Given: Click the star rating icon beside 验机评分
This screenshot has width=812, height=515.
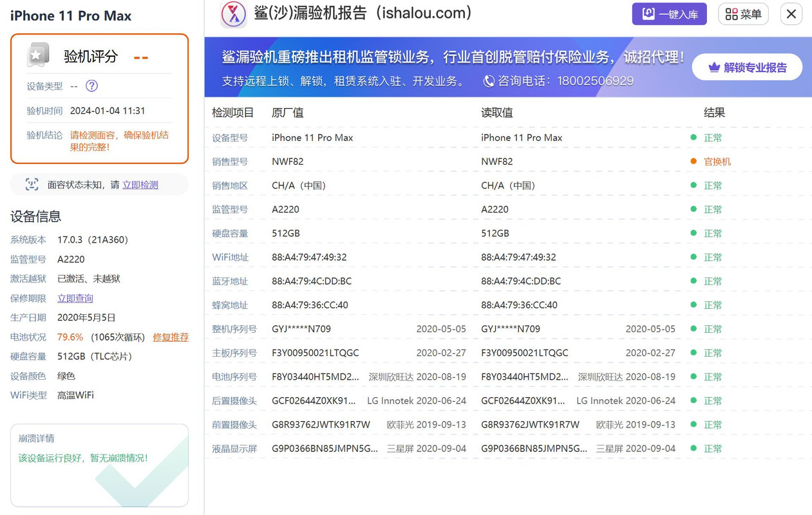Looking at the screenshot, I should (x=38, y=56).
